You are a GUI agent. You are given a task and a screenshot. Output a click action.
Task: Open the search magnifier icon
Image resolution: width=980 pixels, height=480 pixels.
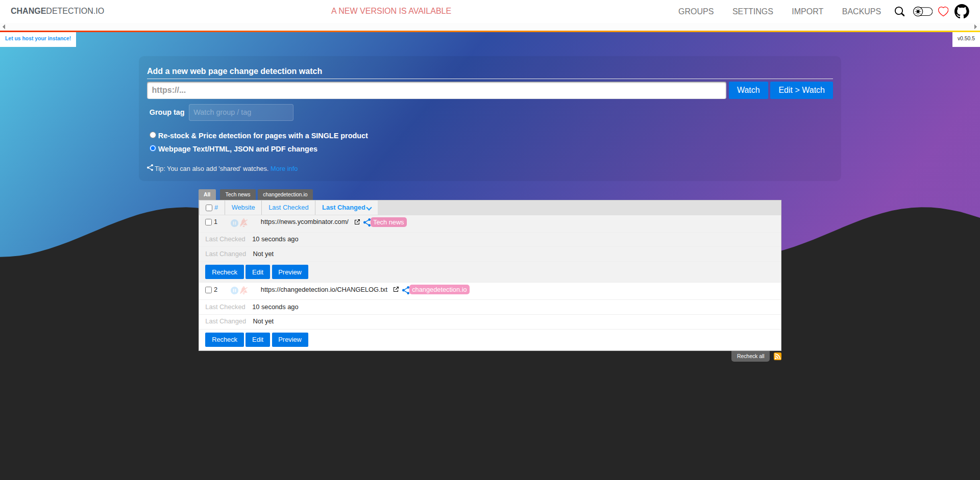click(x=899, y=11)
